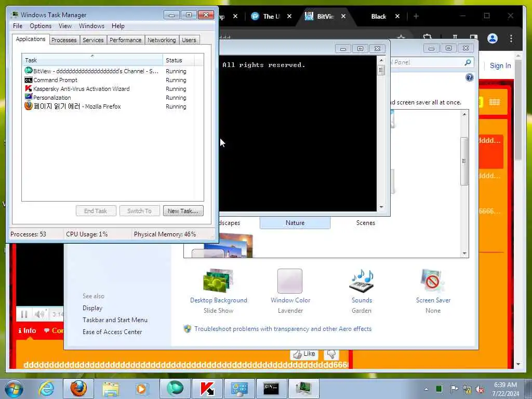The width and height of the screenshot is (532, 399).
Task: Open the Windows Start orb
Action: pyautogui.click(x=14, y=389)
